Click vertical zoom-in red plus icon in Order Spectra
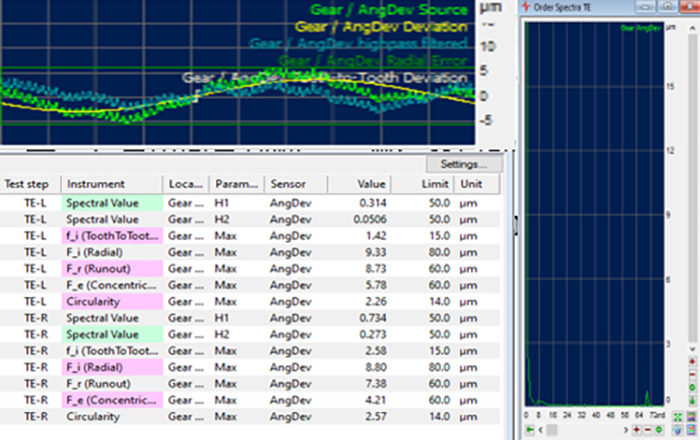 coord(692,361)
